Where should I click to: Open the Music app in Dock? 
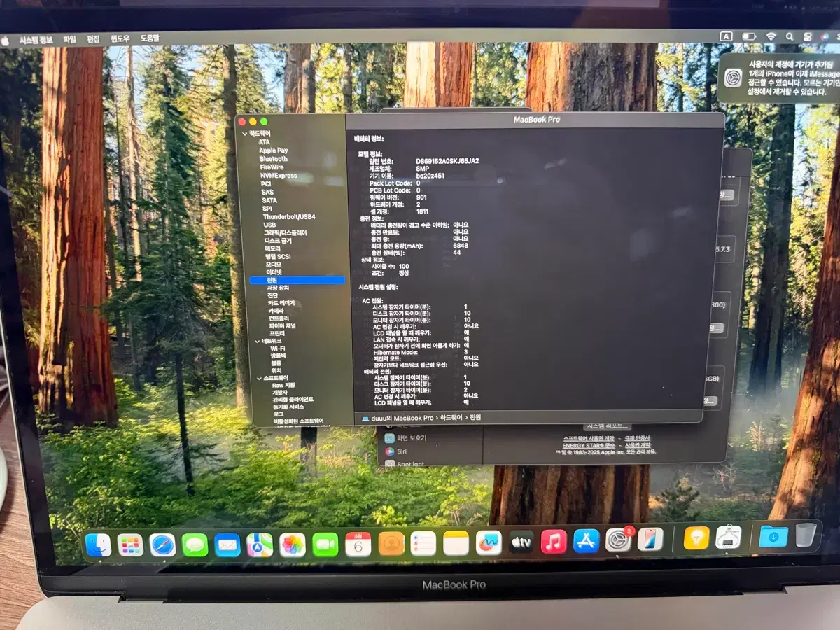[x=554, y=541]
